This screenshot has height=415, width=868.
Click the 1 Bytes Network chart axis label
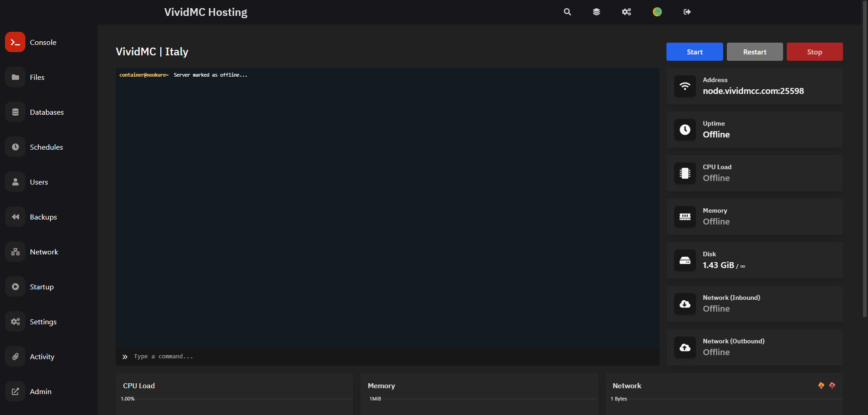pyautogui.click(x=619, y=399)
